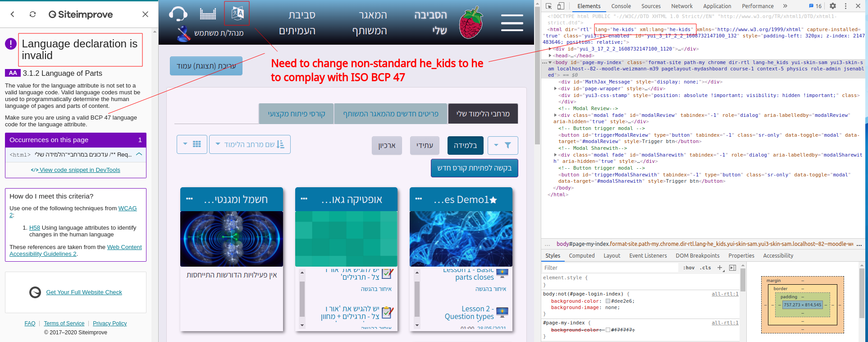This screenshot has width=868, height=342.
Task: Open the Accessibility pane tab
Action: (x=778, y=255)
